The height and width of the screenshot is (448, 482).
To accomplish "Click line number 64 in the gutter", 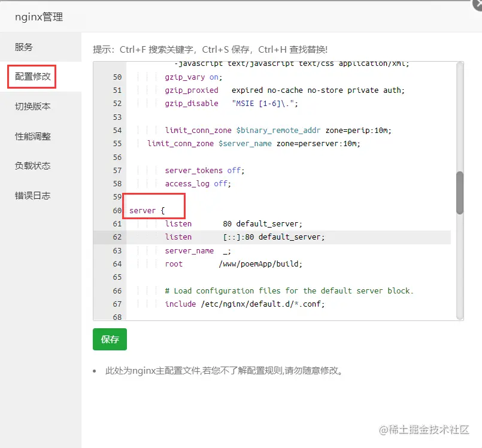I will (117, 264).
